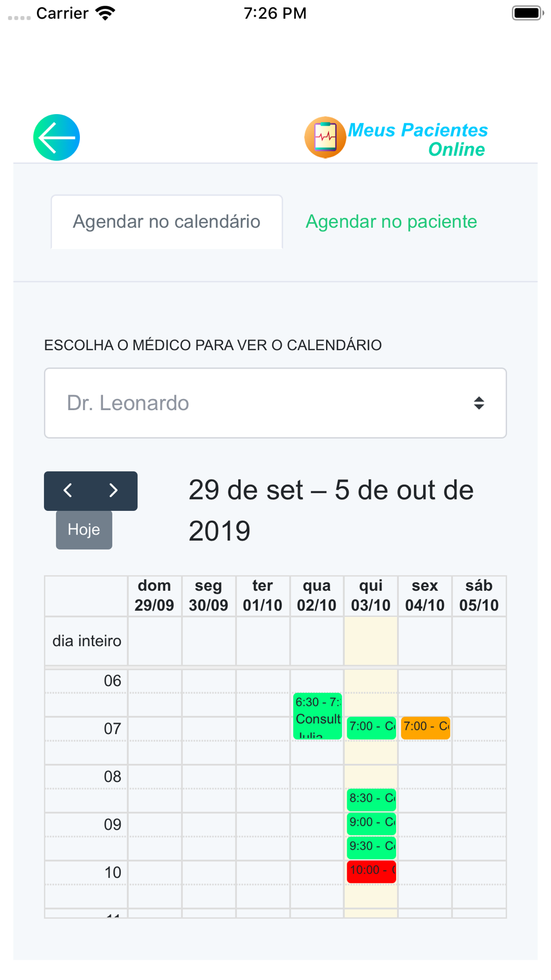Click the Meus Pacientes Online title text
551x980 pixels.
(x=418, y=139)
